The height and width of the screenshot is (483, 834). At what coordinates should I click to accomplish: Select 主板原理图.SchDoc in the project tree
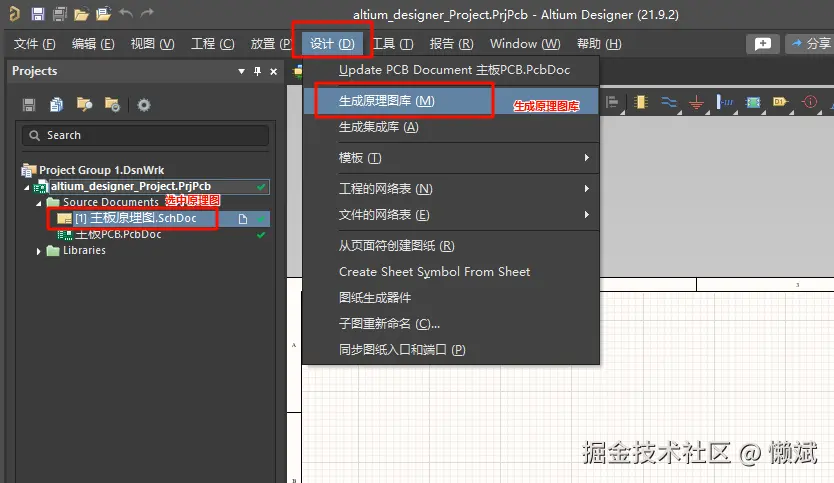(x=136, y=219)
